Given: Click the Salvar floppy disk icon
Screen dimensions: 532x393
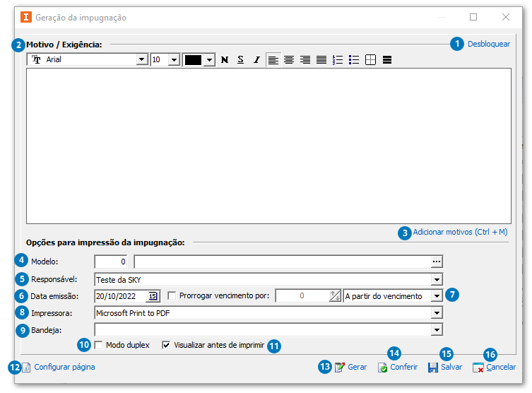Looking at the screenshot, I should click(x=433, y=368).
